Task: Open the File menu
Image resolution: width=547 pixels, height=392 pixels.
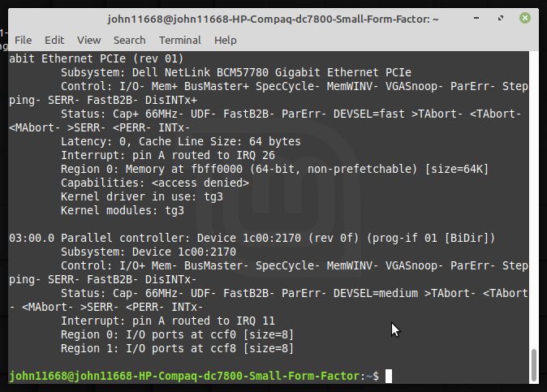Action: tap(23, 40)
